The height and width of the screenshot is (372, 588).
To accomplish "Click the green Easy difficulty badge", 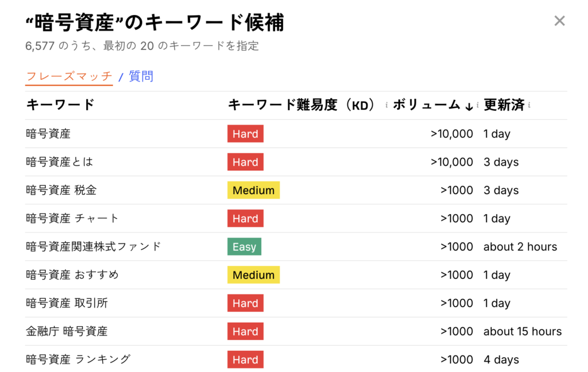I will [244, 247].
